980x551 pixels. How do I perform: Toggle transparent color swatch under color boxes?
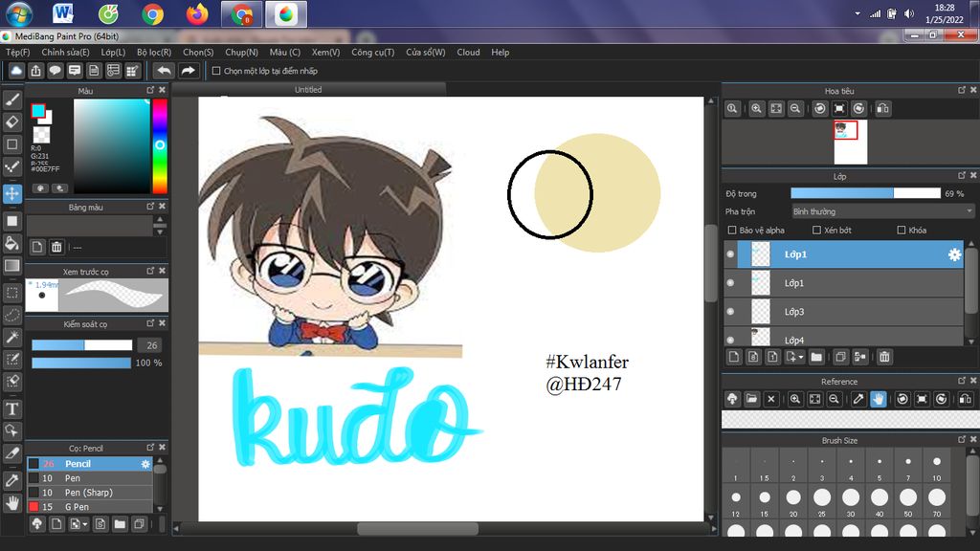pyautogui.click(x=41, y=134)
